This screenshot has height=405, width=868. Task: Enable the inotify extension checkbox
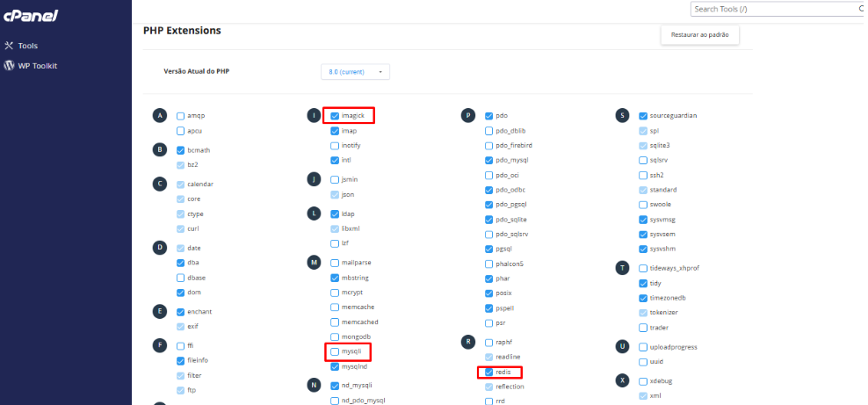(x=335, y=146)
